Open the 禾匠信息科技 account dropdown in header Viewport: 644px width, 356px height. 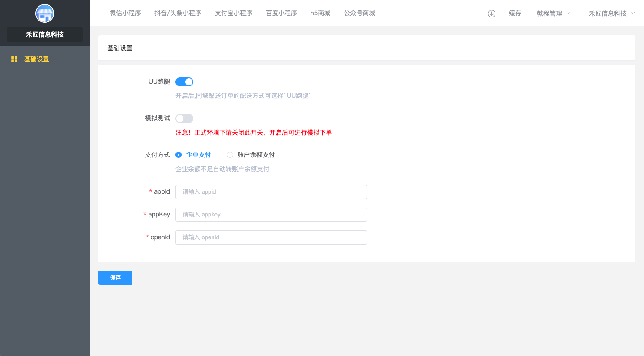[612, 13]
